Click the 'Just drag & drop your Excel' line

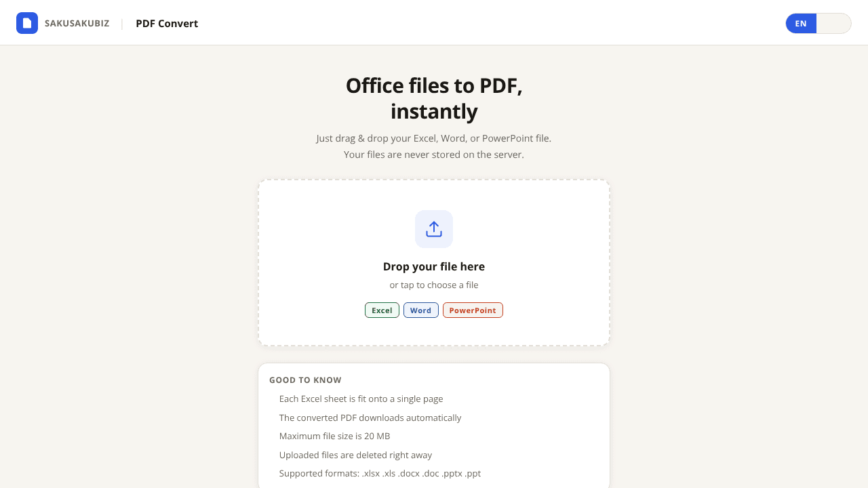point(434,138)
